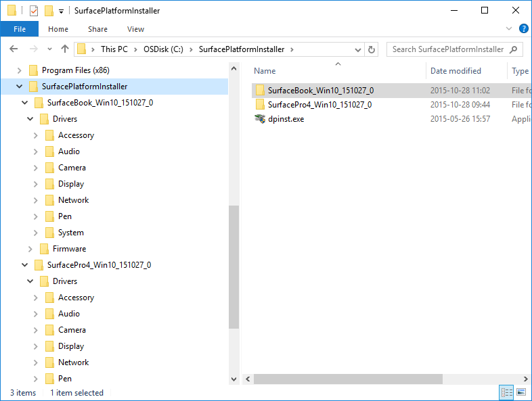Click navigation pane scroll down arrow

[234, 379]
